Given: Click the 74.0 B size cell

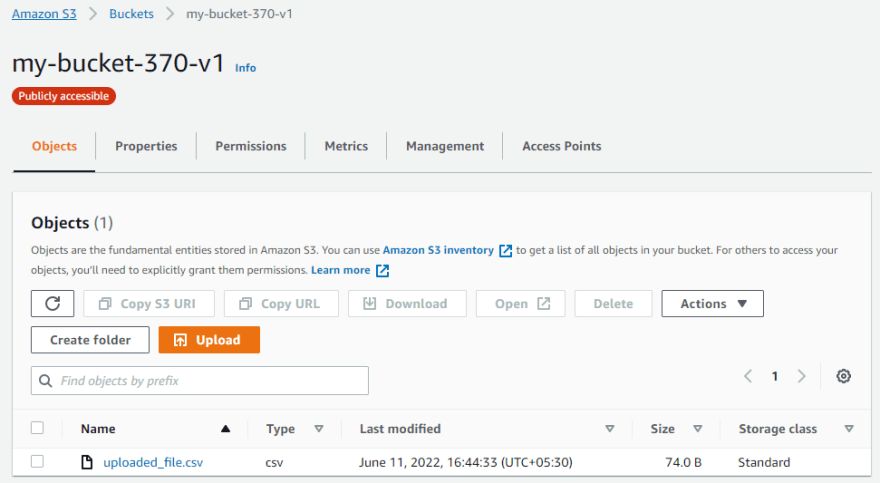Looking at the screenshot, I should 683,462.
